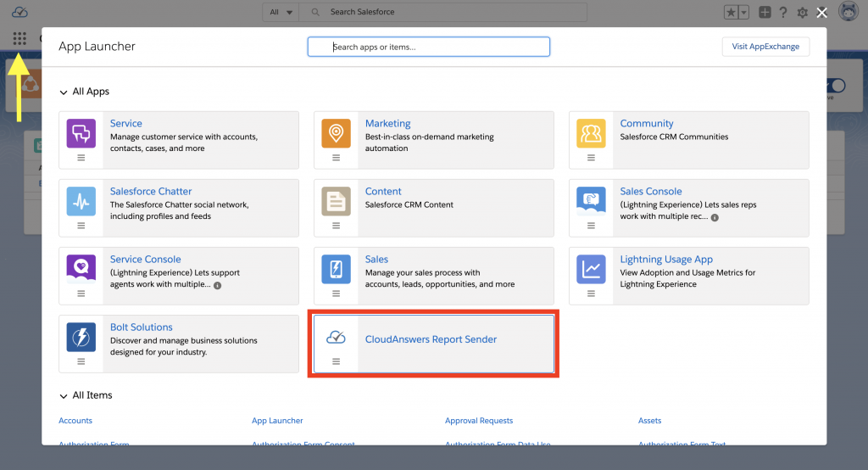Open the Community app link
Screen dimensions: 868x470
[x=647, y=123]
